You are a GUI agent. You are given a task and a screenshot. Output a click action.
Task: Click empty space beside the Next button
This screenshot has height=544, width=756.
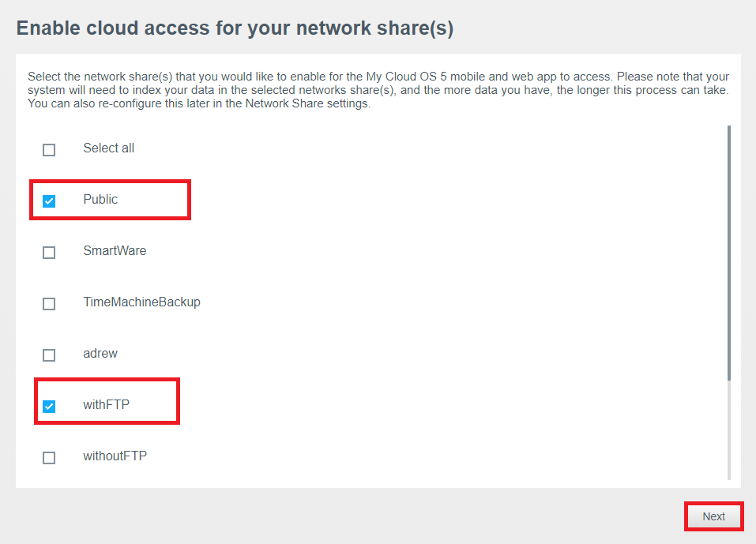click(434, 516)
